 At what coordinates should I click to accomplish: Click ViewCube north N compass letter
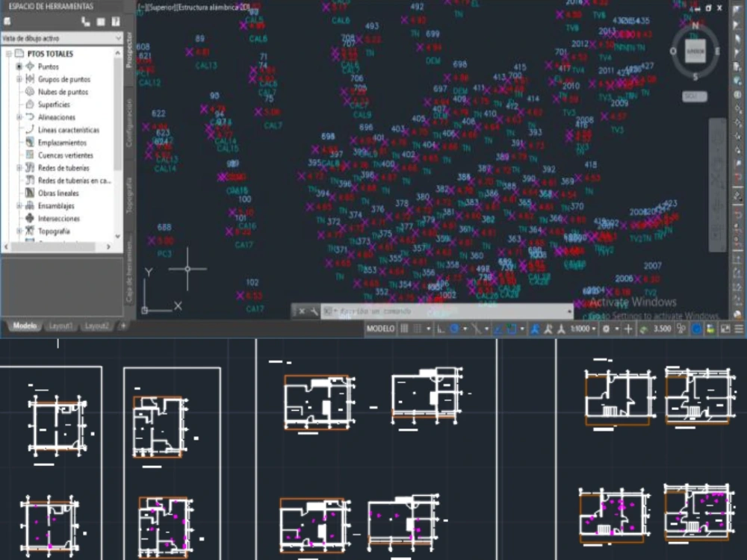click(695, 25)
